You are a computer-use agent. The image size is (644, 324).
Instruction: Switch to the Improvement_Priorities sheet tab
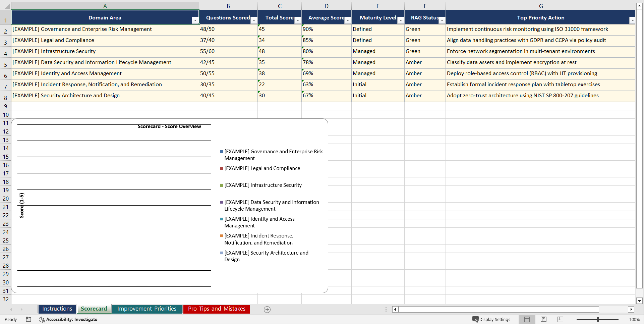147,309
